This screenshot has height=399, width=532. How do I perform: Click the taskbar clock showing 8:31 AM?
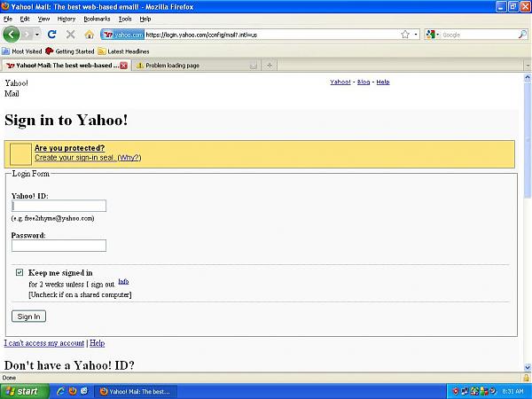(512, 392)
